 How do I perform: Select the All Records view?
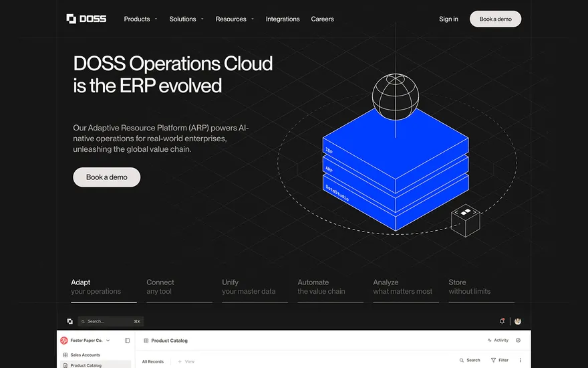pyautogui.click(x=152, y=361)
